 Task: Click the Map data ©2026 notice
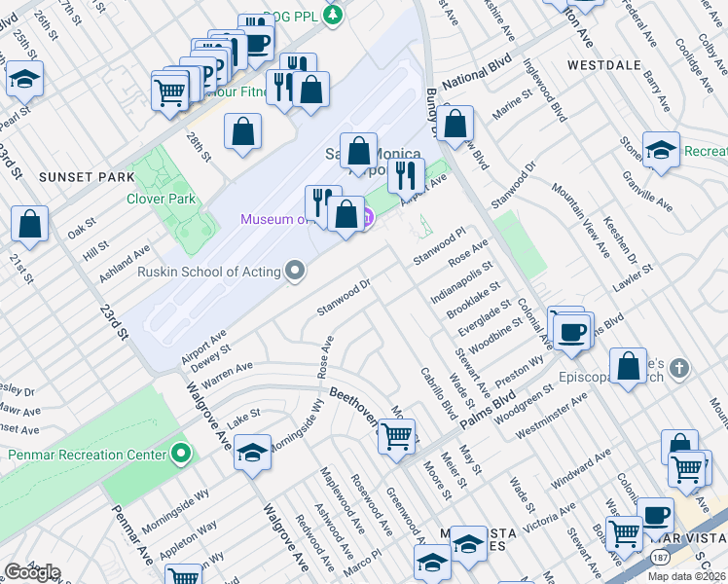687,577
